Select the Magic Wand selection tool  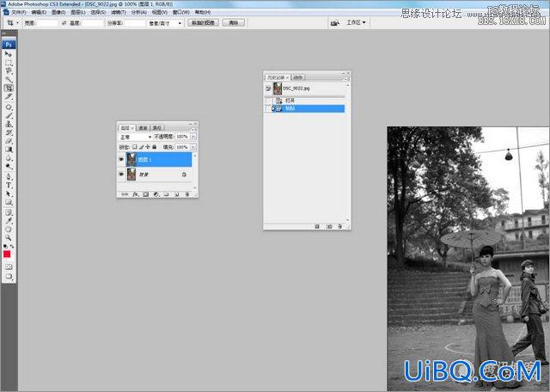point(9,79)
